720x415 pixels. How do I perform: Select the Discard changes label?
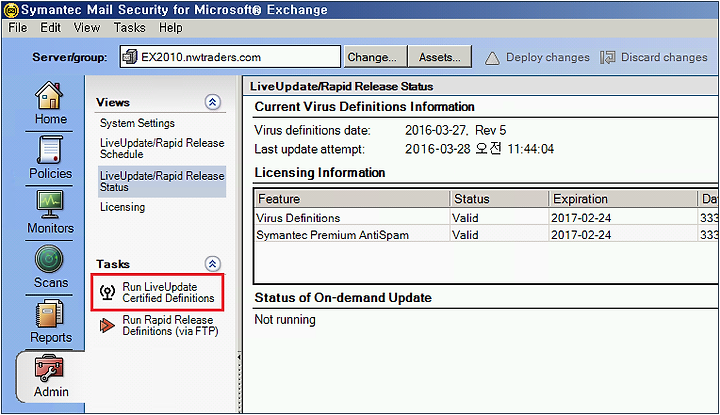pyautogui.click(x=664, y=57)
